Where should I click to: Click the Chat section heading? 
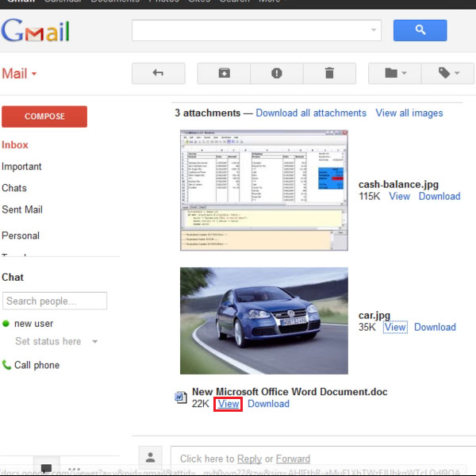(x=13, y=277)
